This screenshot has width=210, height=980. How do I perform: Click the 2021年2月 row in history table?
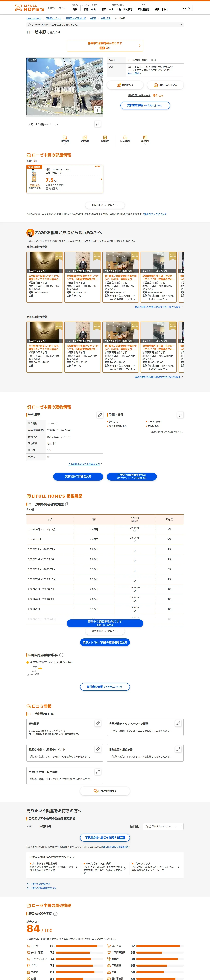(x=105, y=609)
